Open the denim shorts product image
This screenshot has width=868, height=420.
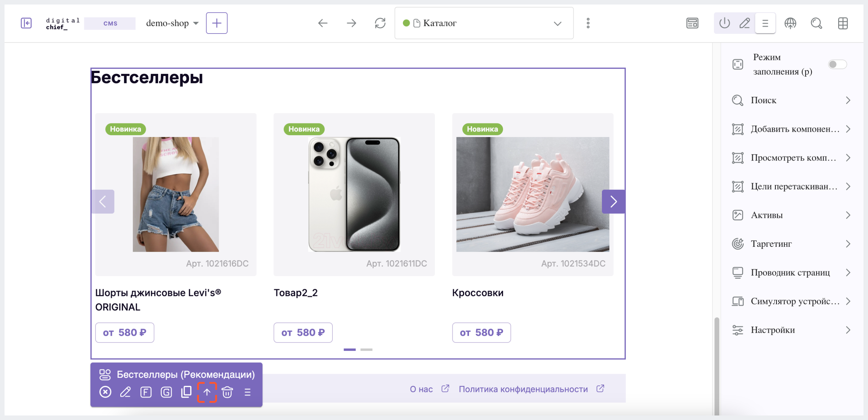click(x=175, y=194)
